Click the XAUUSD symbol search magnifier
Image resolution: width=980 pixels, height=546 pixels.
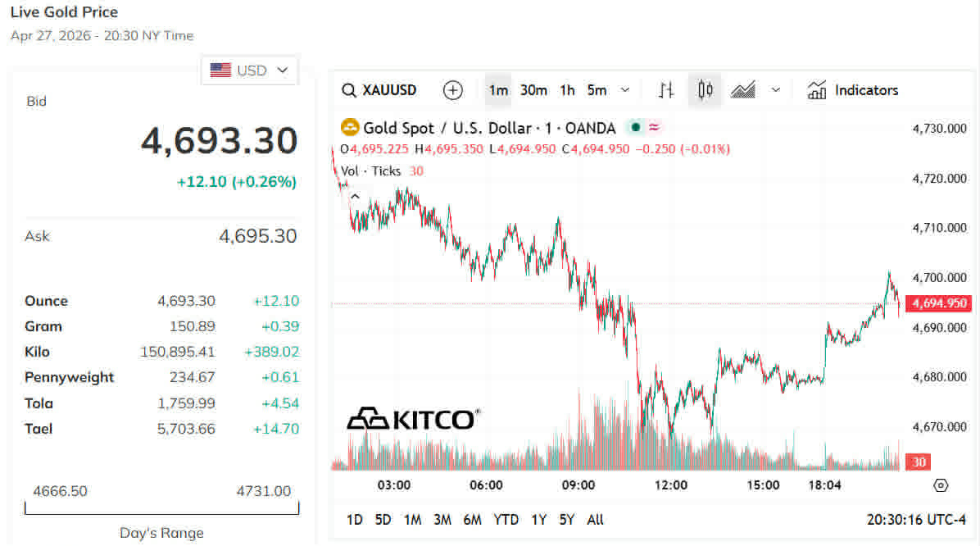click(349, 90)
